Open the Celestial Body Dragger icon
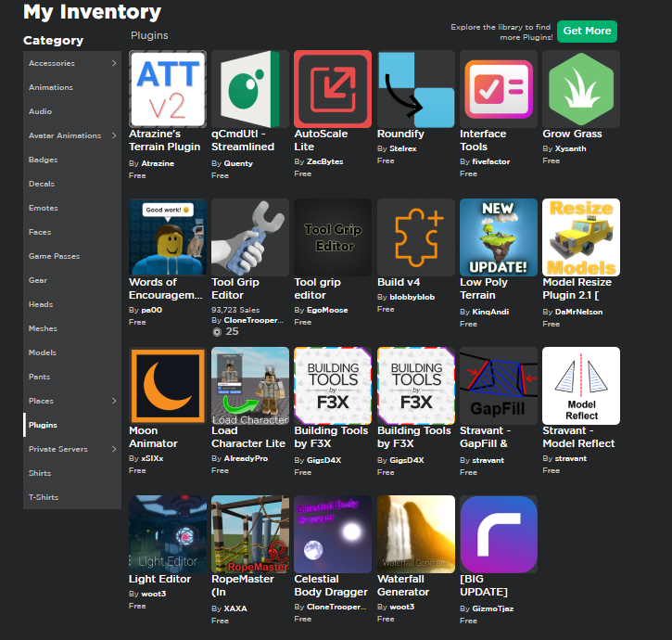The height and width of the screenshot is (640, 672). pyautogui.click(x=333, y=534)
